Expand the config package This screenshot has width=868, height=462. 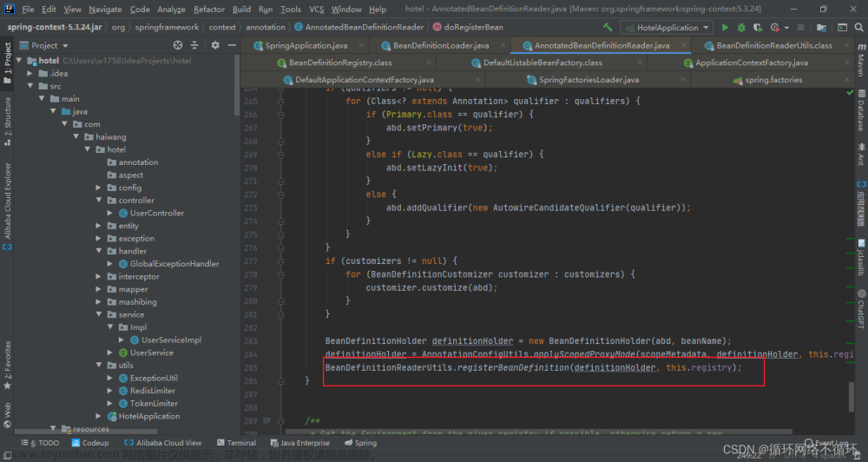coord(99,188)
